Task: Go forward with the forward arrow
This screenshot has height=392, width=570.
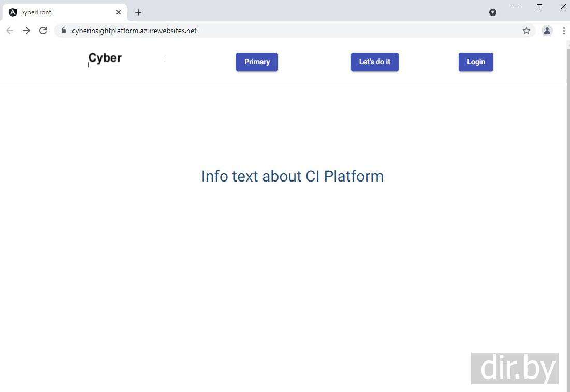Action: point(26,31)
